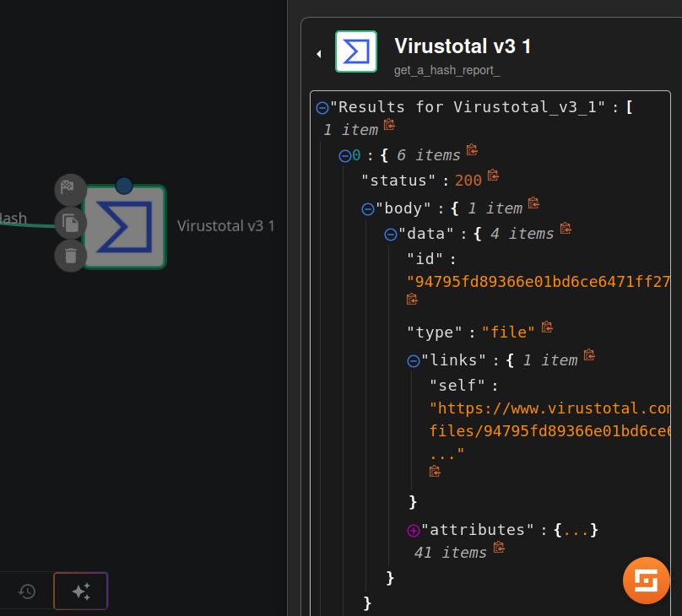Copy the "self" link URL
682x616 pixels.
tap(435, 472)
